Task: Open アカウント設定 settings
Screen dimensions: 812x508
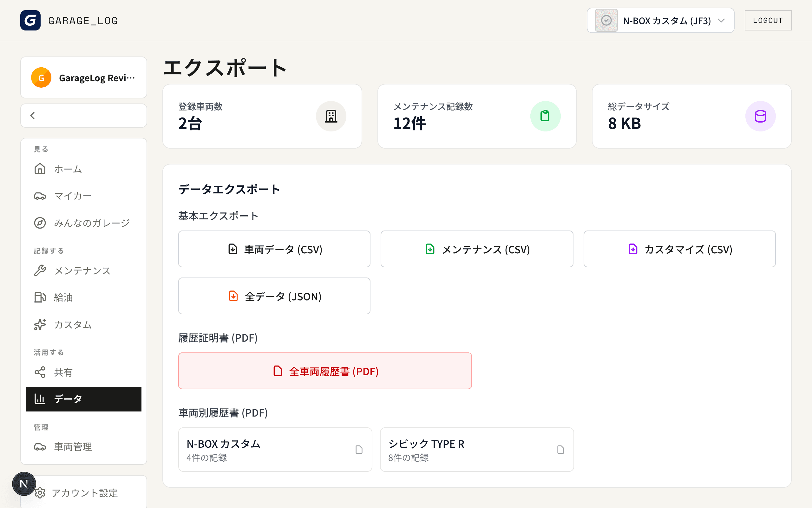Action: click(83, 493)
